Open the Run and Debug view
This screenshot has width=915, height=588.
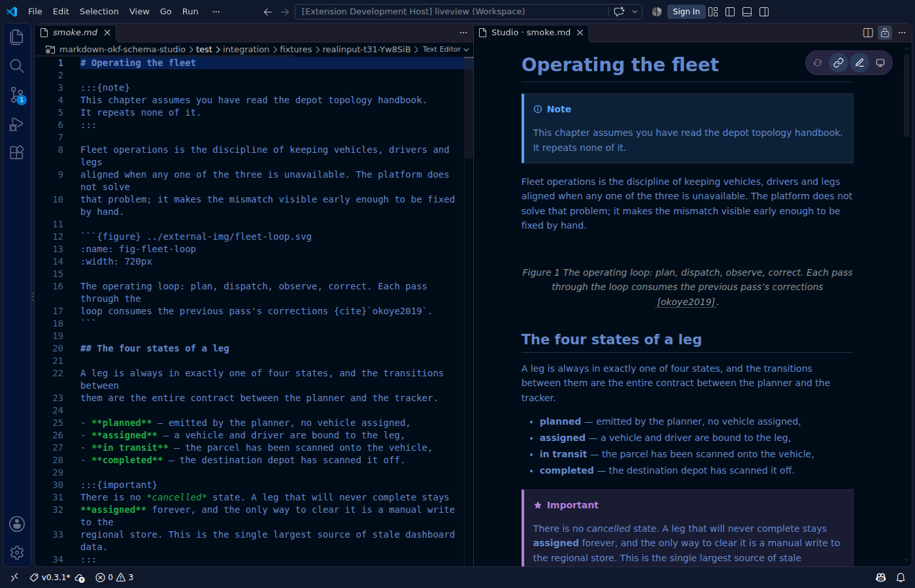point(17,124)
